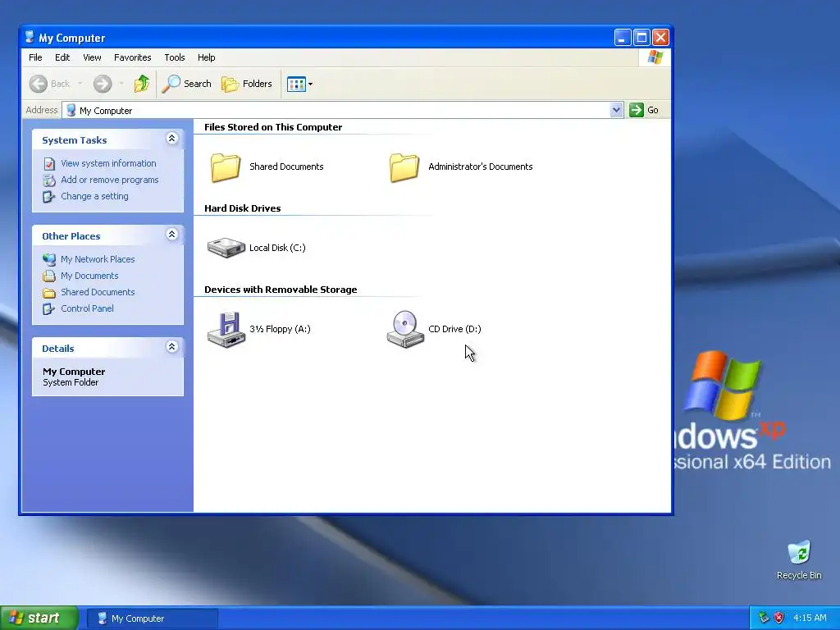Open Control Panel link
The image size is (840, 630).
(x=87, y=308)
